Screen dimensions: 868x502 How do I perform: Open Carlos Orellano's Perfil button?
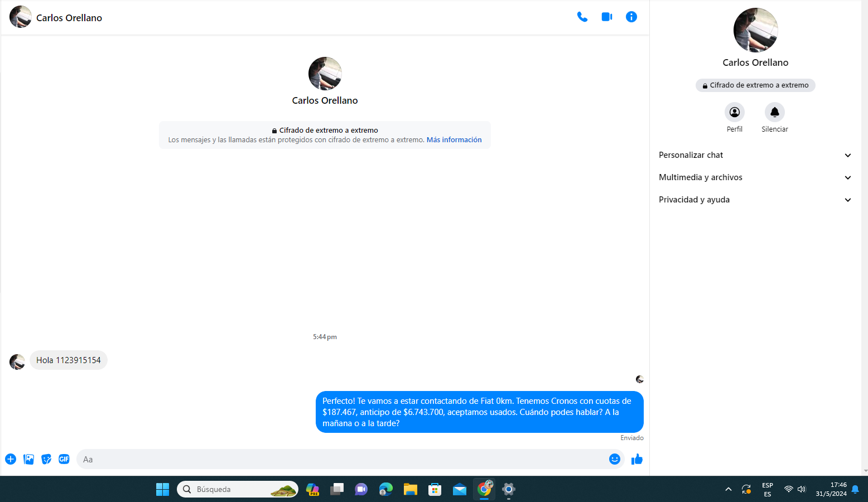coord(734,112)
